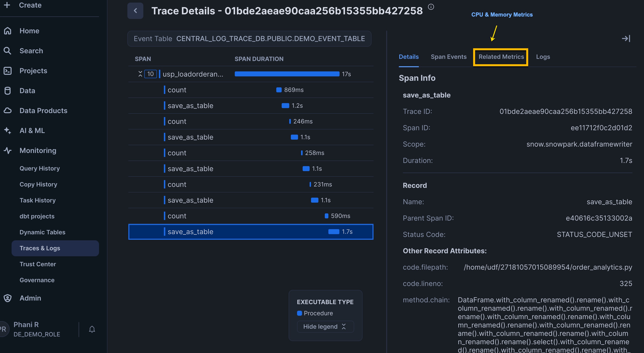Open notifications bell icon

pyautogui.click(x=92, y=329)
